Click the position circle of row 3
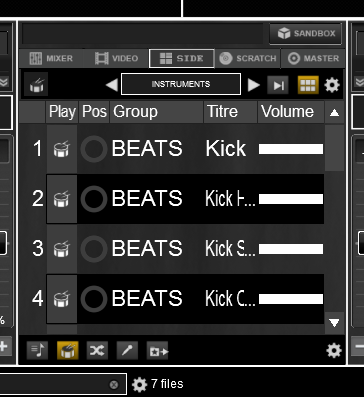The height and width of the screenshot is (397, 364). pyautogui.click(x=94, y=249)
